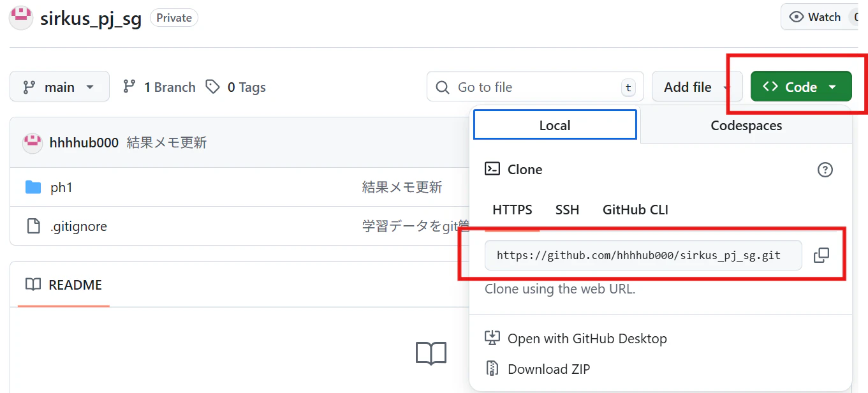Open the main branch selector dropdown

(59, 86)
